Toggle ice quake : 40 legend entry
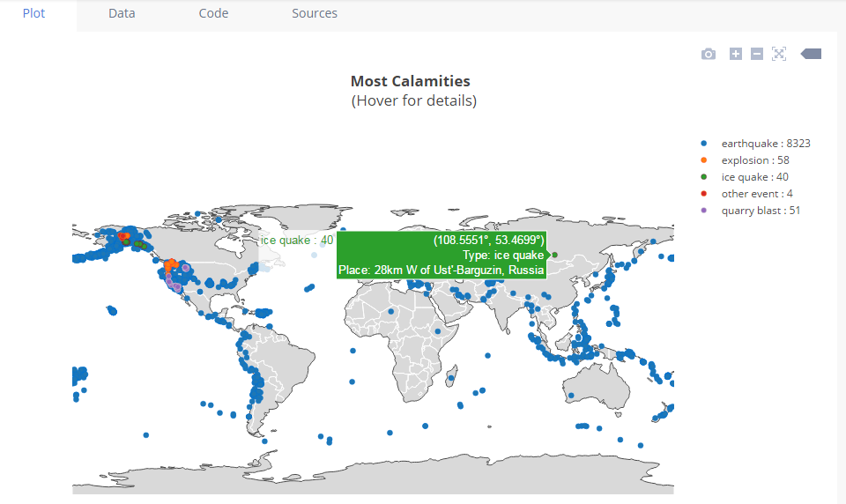The height and width of the screenshot is (504, 846). click(x=746, y=177)
